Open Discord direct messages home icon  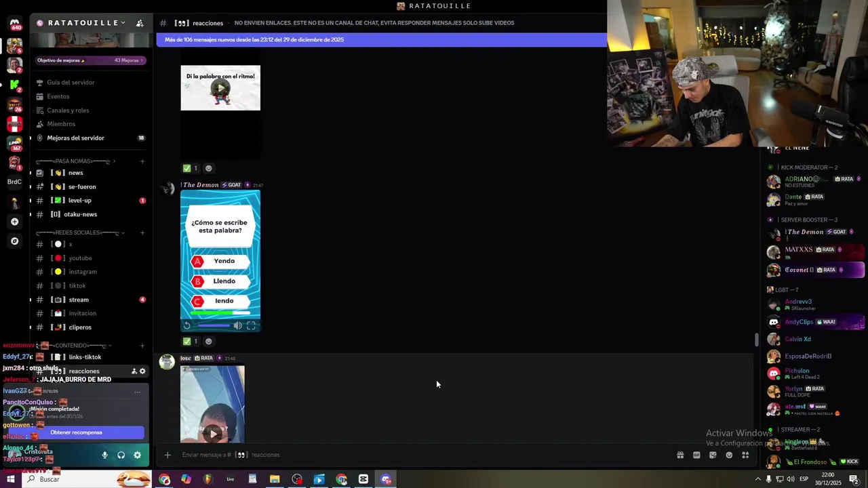click(x=15, y=24)
